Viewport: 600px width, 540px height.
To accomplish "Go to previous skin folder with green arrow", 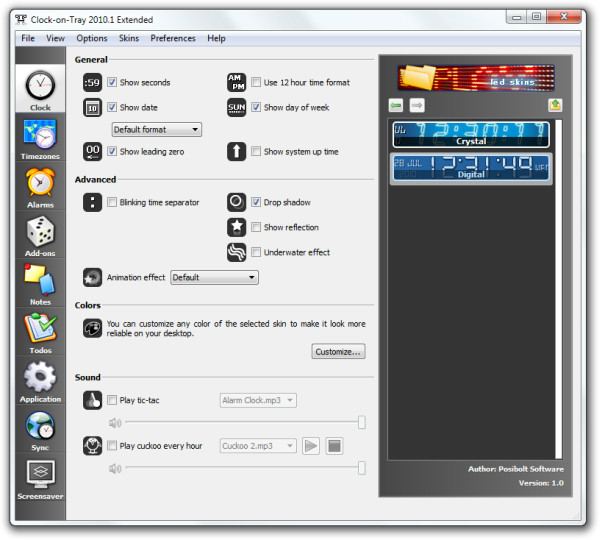I will click(x=396, y=105).
